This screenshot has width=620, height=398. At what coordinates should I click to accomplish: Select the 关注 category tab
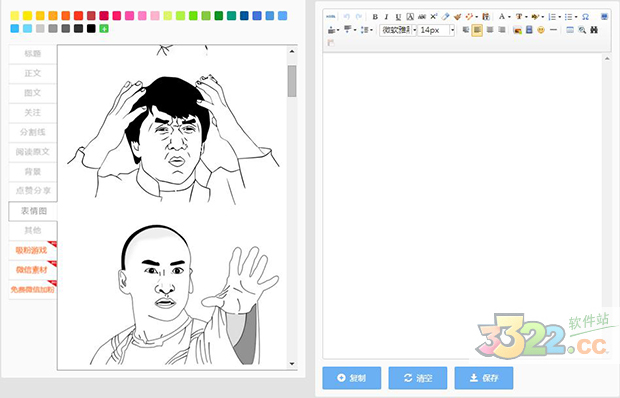click(x=33, y=113)
